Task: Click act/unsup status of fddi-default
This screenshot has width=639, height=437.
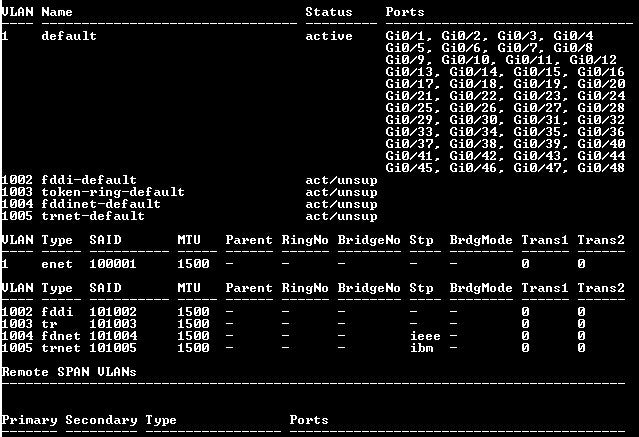Action: coord(341,180)
